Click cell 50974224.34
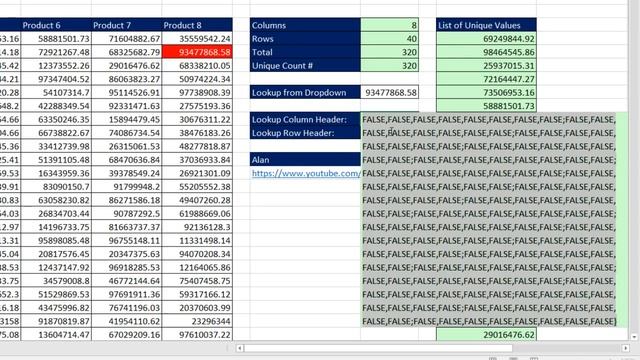The width and height of the screenshot is (640, 360). point(197,79)
